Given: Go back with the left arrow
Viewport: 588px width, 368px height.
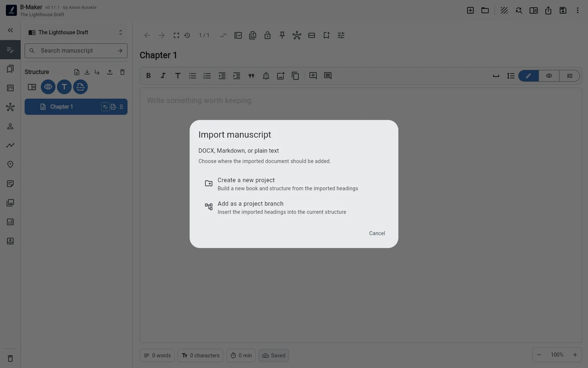Looking at the screenshot, I should click(x=147, y=35).
